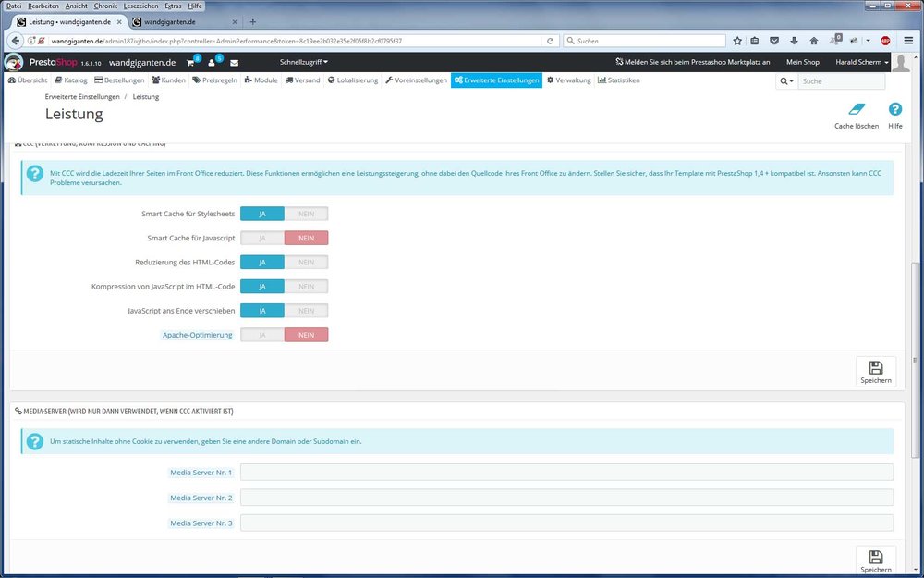Click the Mein Shop link
Viewport: 924px width, 578px height.
click(x=803, y=62)
